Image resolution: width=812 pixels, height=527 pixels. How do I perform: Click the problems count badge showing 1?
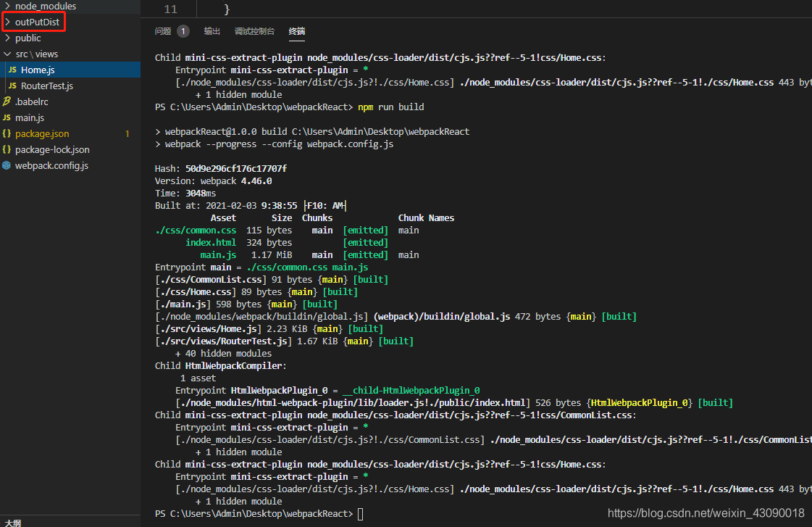[x=183, y=32]
